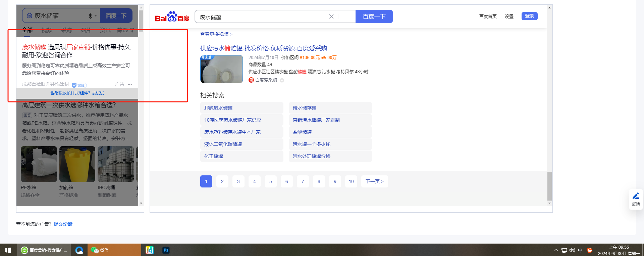This screenshot has width=644, height=256.
Task: Open 供应污水储贮罐 result title link
Action: pyautogui.click(x=264, y=48)
